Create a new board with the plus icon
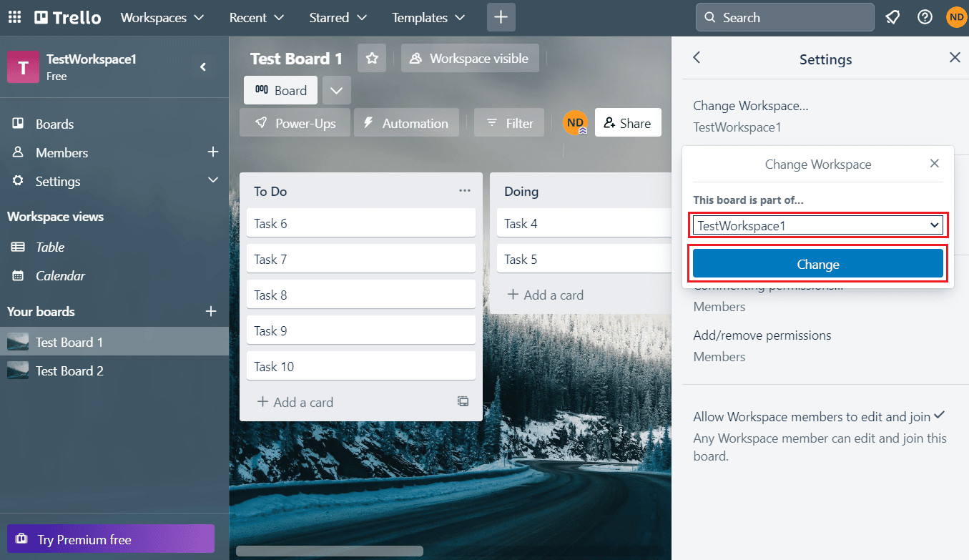 (x=211, y=312)
